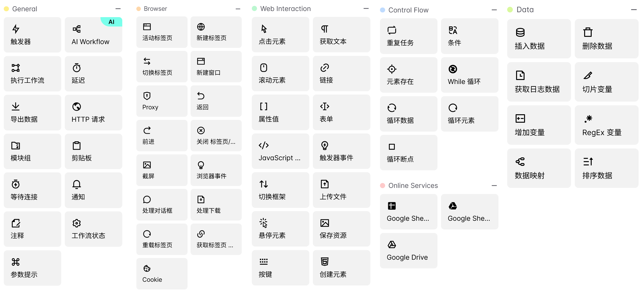
Task: Select the 触发器 lightning bolt block
Action: (32, 35)
